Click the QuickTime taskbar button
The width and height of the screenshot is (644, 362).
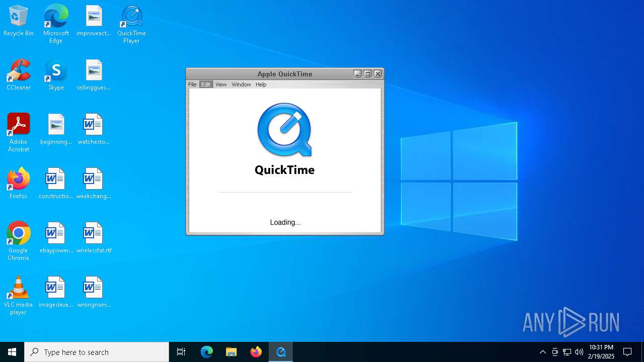(281, 352)
